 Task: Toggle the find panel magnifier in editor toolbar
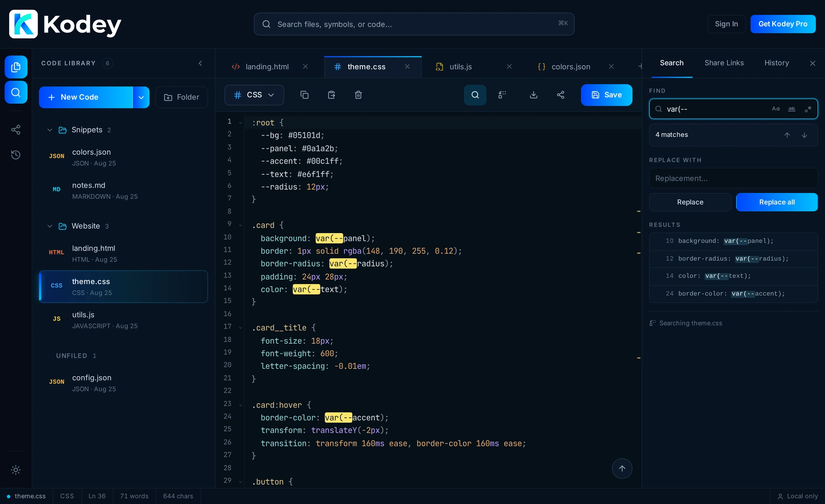(475, 95)
